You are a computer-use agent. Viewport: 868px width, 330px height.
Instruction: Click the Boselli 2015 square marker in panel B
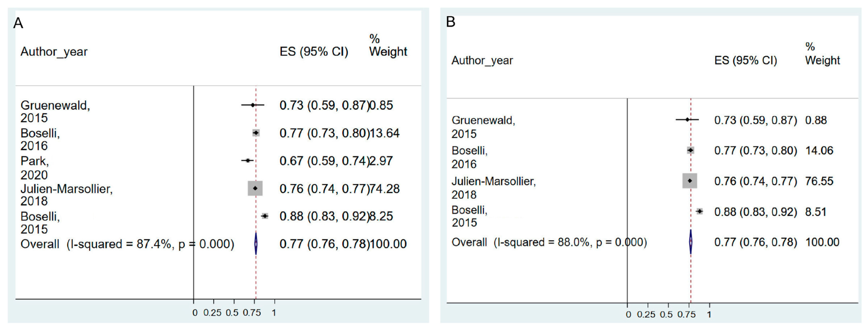700,211
